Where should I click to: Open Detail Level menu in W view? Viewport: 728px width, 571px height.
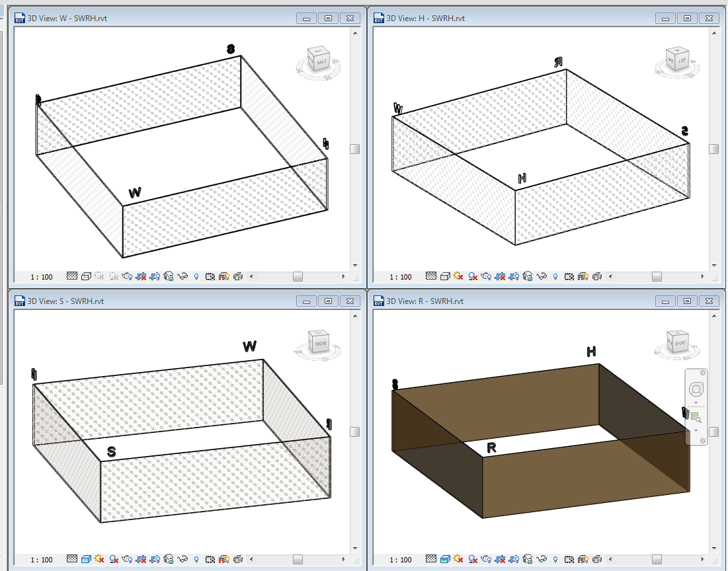(x=71, y=276)
